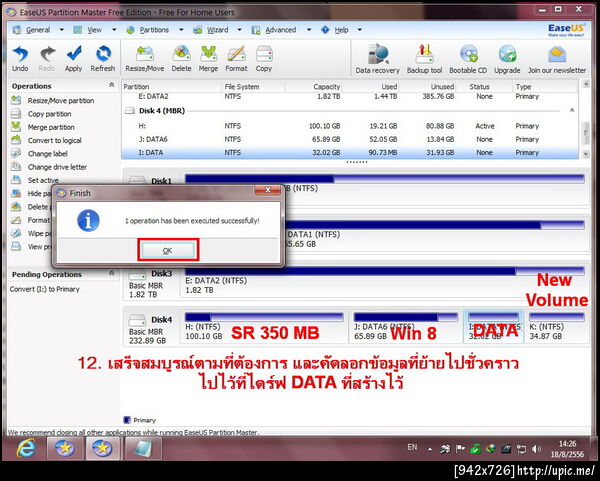Select the J: DATA6 partition row
Viewport: 600px width, 481px height.
point(350,139)
